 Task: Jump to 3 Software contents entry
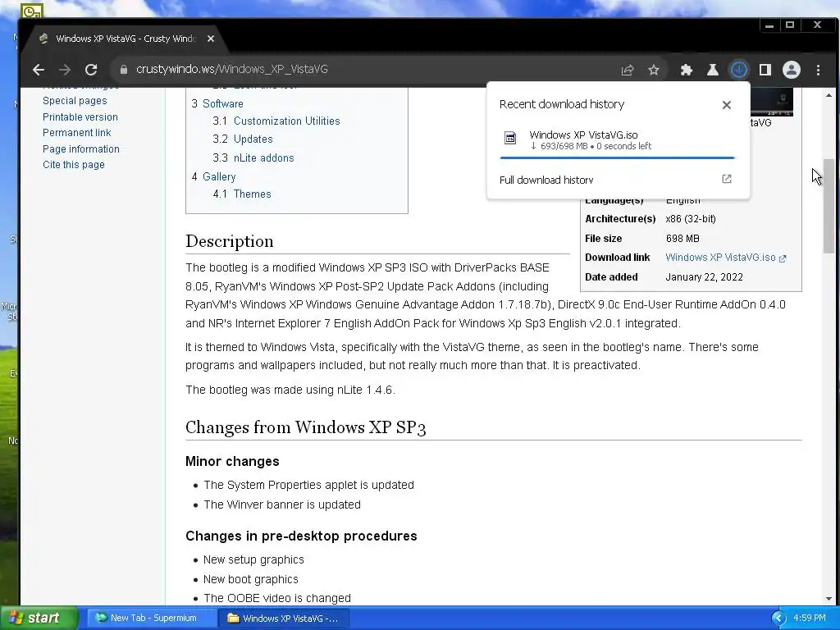[217, 104]
